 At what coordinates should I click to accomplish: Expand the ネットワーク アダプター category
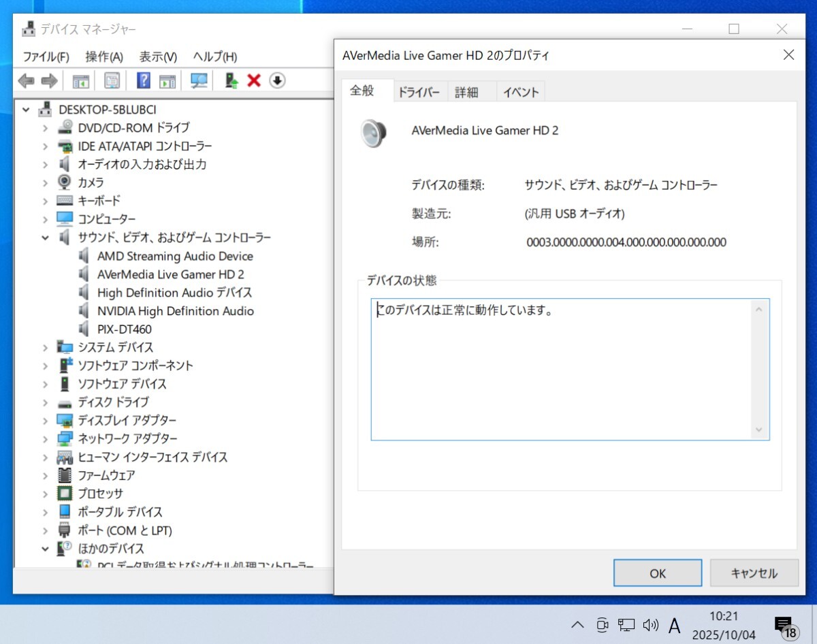[44, 438]
